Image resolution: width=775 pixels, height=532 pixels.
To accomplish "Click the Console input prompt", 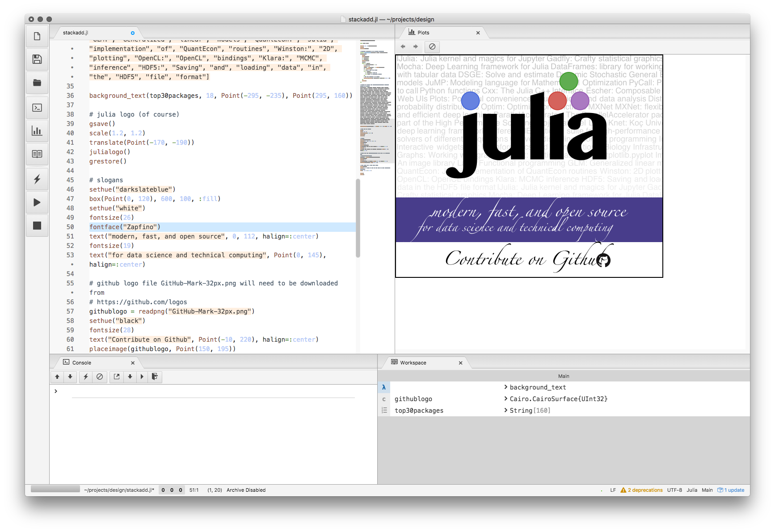I will coord(213,391).
